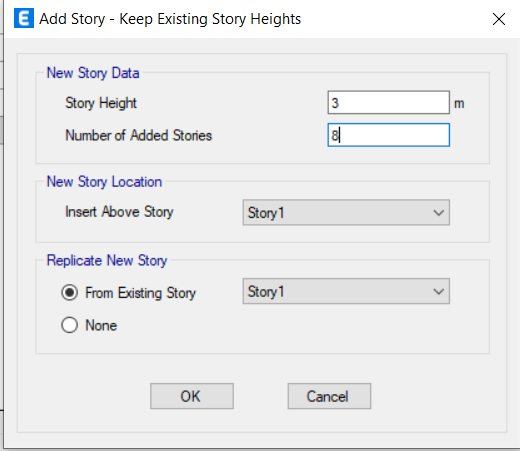520x451 pixels.
Task: Click the meter unit label beside Story Height
Action: pyautogui.click(x=459, y=104)
